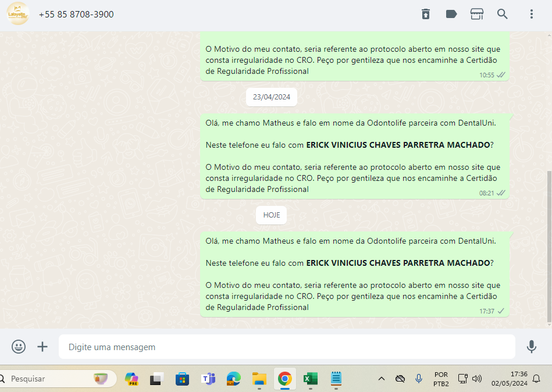
Task: Click the 10:55 message timestamp
Action: coord(486,75)
